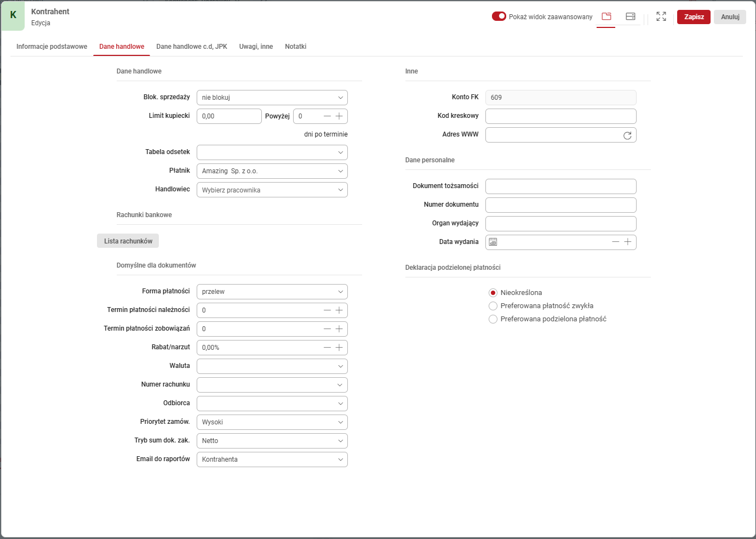Screen dimensions: 756x539
Task: Decrease Termin płatności należności with minus icon
Action: pos(327,310)
